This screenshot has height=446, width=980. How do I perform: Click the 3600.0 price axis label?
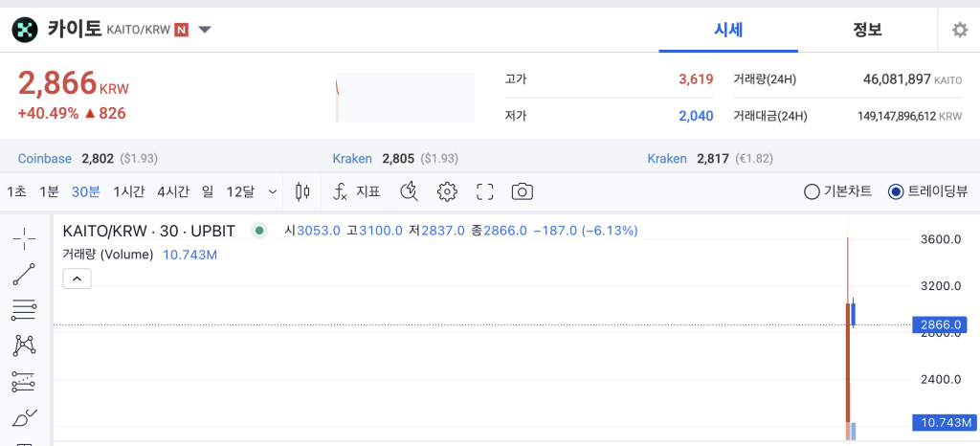(x=940, y=239)
